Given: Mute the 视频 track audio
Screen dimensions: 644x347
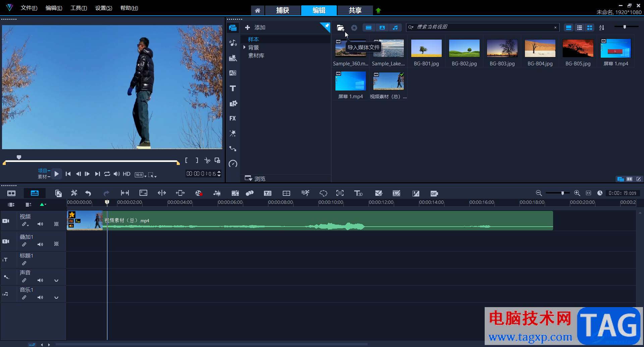Looking at the screenshot, I should point(40,224).
